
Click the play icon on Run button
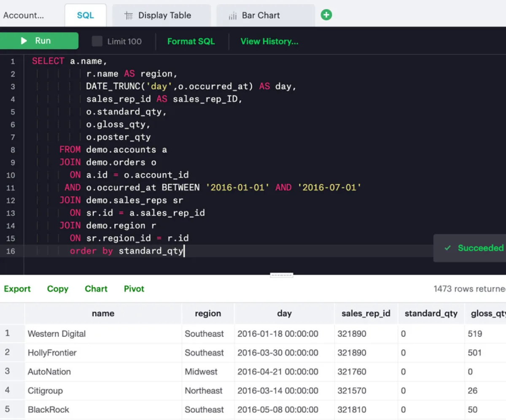click(24, 41)
